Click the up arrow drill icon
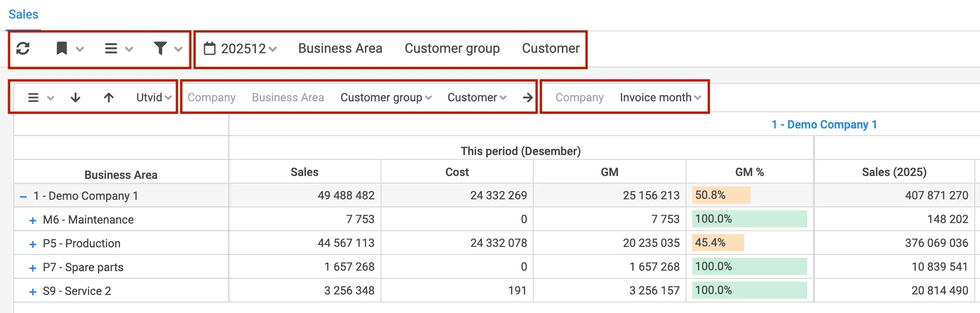 (108, 98)
